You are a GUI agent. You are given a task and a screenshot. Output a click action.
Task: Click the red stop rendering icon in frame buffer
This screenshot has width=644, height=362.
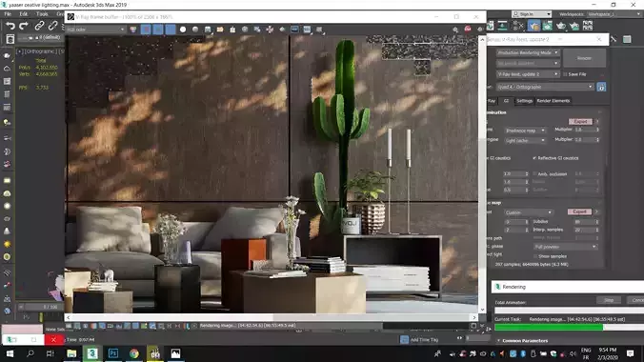click(468, 29)
